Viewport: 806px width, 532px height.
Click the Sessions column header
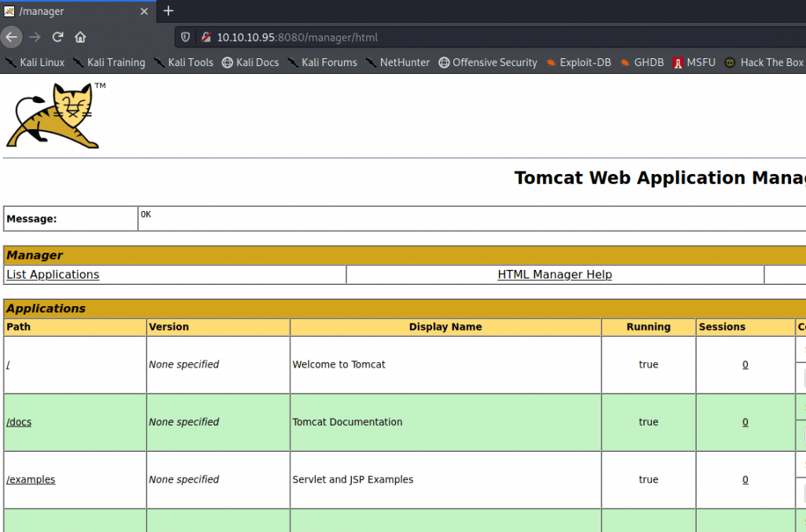(745, 327)
